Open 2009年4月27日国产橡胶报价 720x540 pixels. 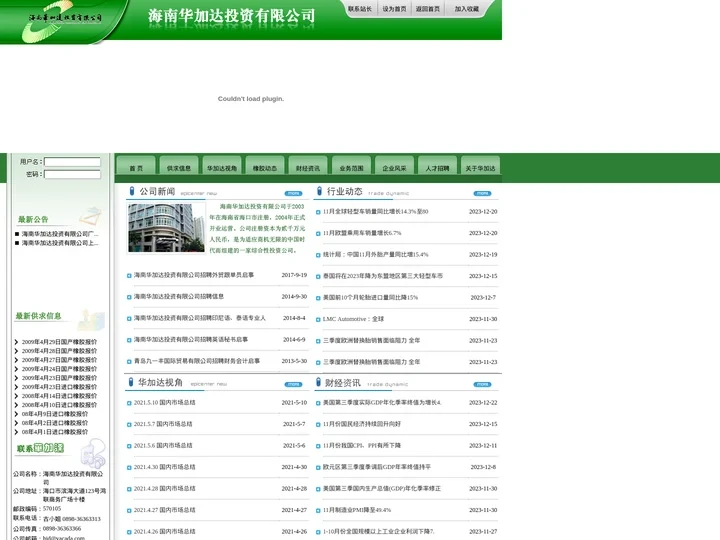59,360
